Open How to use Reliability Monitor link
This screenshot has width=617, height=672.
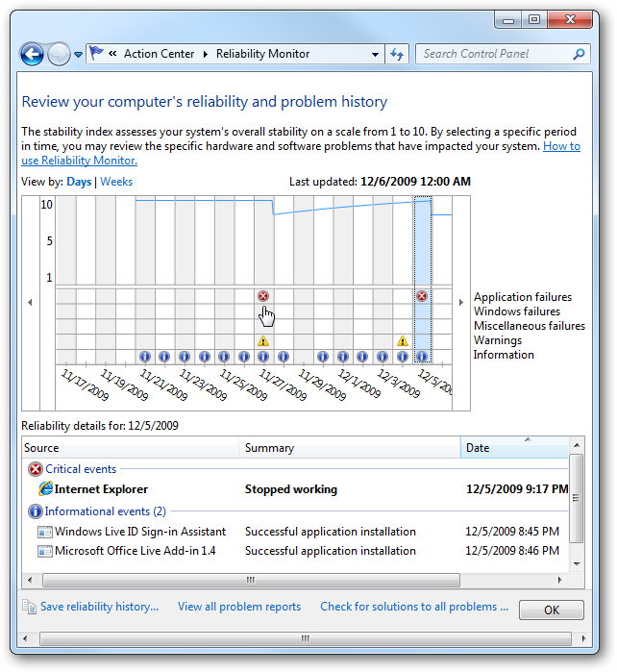click(79, 161)
